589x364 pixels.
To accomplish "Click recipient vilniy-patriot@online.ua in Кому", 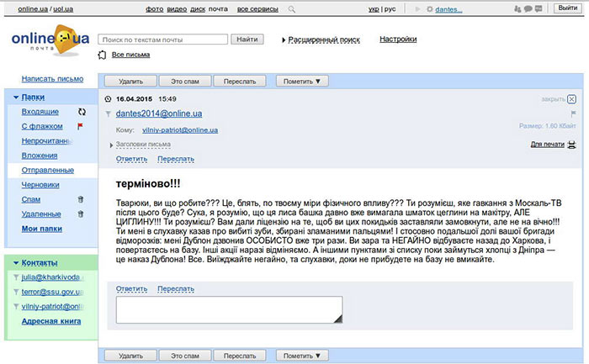I will click(180, 129).
